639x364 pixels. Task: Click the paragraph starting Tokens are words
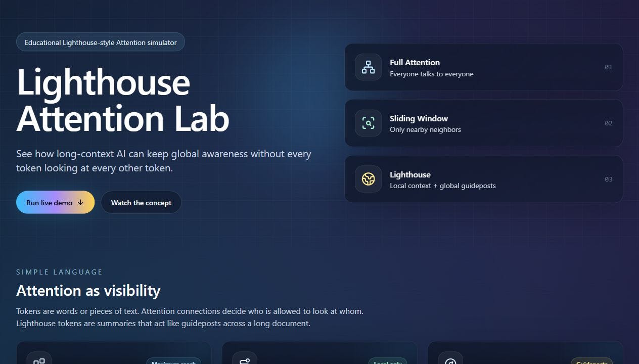(x=190, y=317)
